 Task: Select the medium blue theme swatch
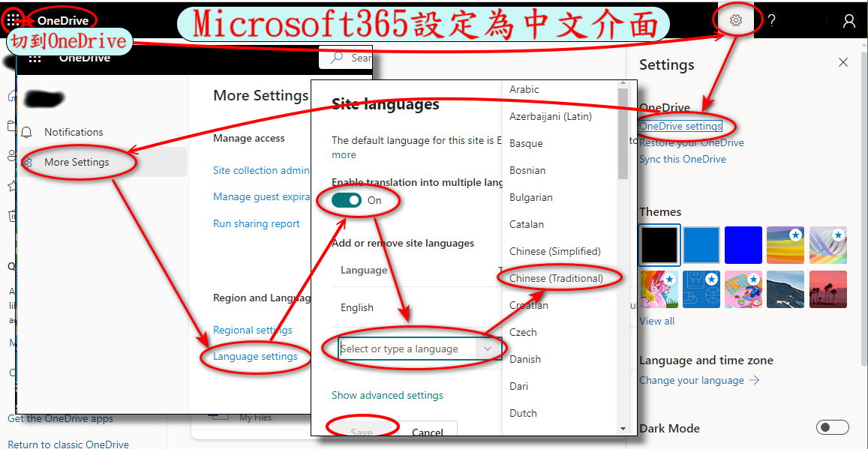701,245
